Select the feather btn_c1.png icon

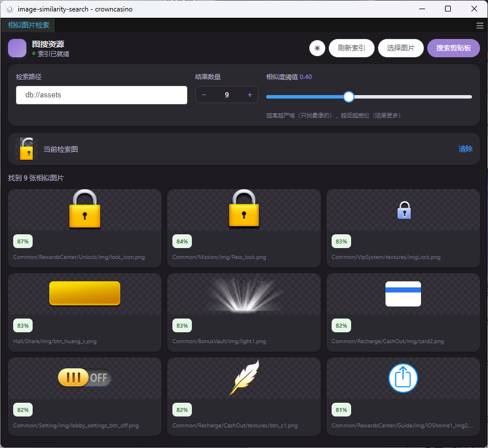tap(245, 378)
